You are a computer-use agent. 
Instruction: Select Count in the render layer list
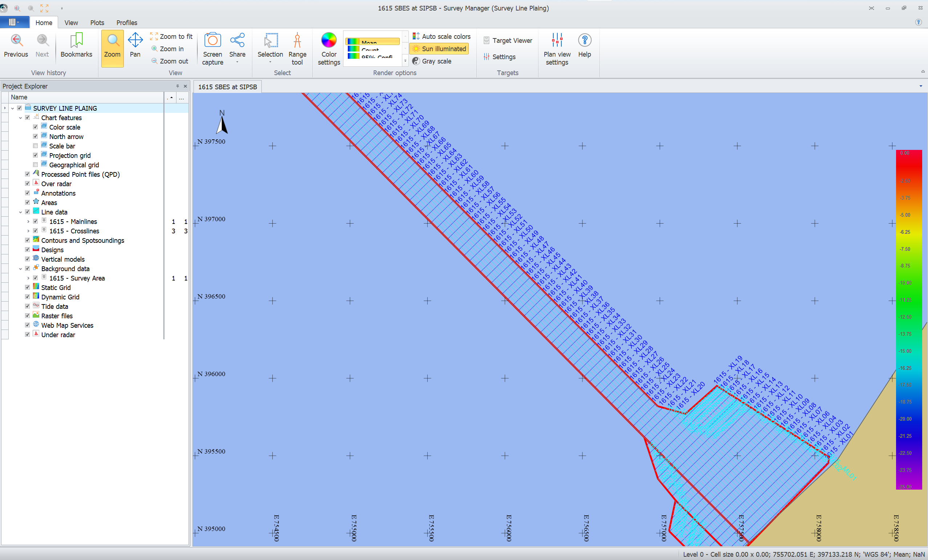tap(373, 49)
